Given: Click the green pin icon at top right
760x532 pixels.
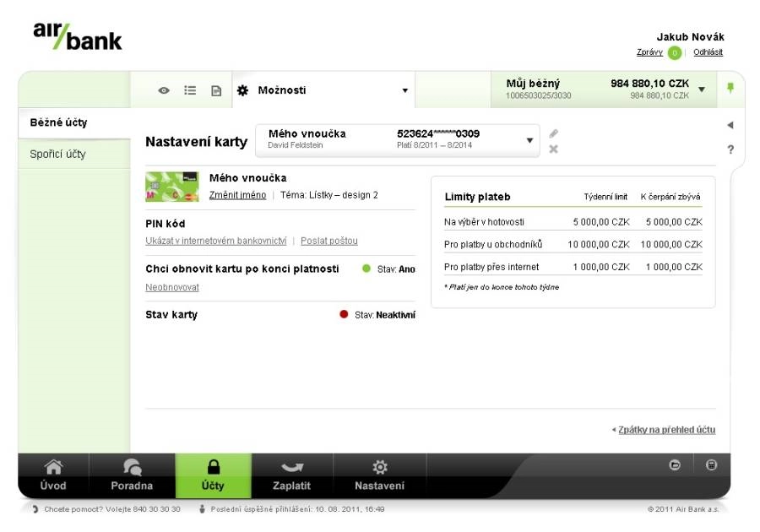Looking at the screenshot, I should point(730,89).
